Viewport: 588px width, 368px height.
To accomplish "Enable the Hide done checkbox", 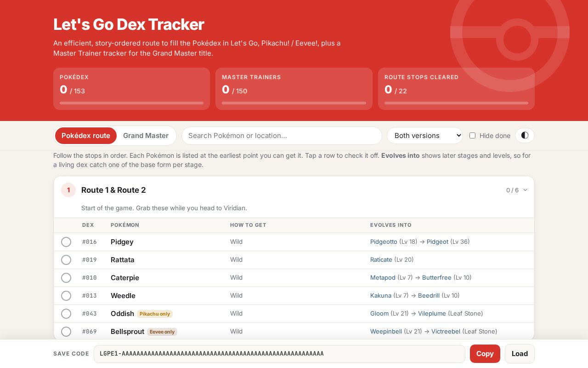I will click(472, 136).
